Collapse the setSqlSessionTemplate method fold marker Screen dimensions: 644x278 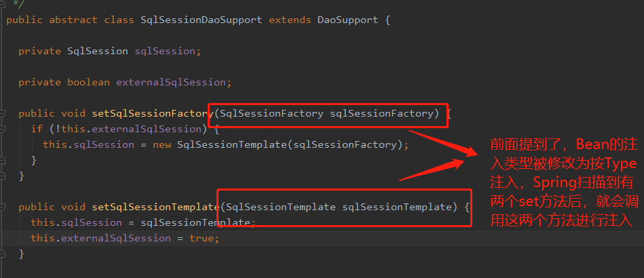click(2, 207)
